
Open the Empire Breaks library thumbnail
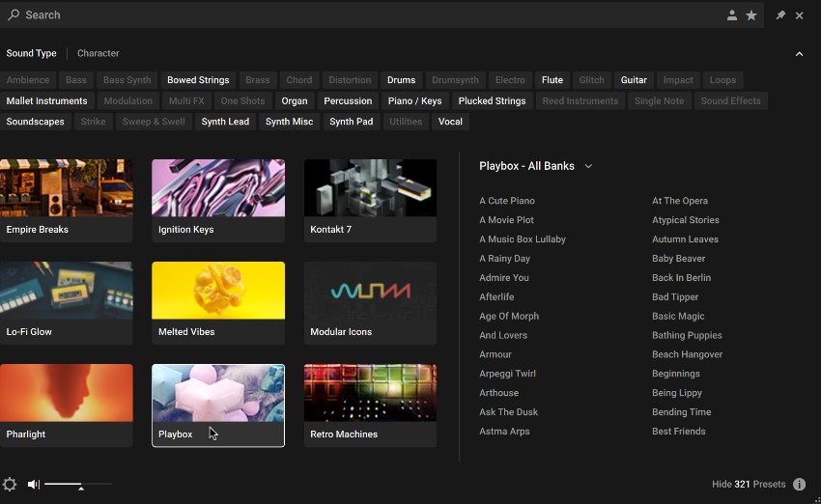(x=66, y=201)
